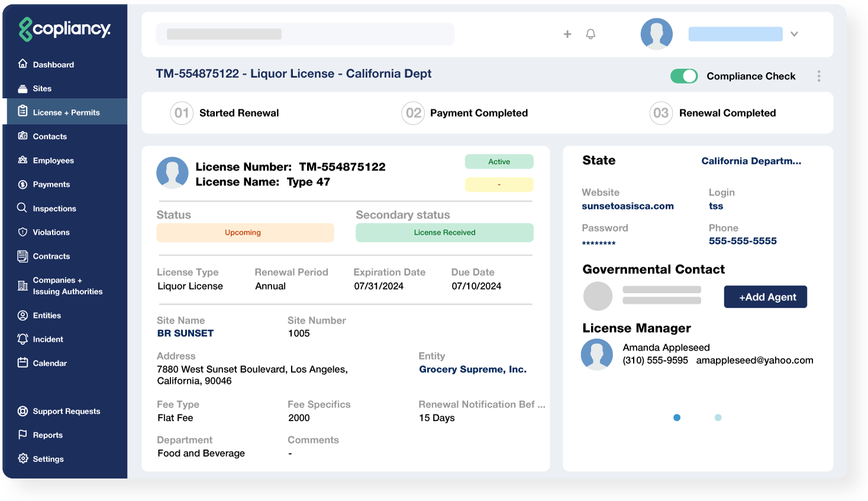Open the Companies building icon
Image resolution: width=868 pixels, height=501 pixels.
click(x=22, y=286)
